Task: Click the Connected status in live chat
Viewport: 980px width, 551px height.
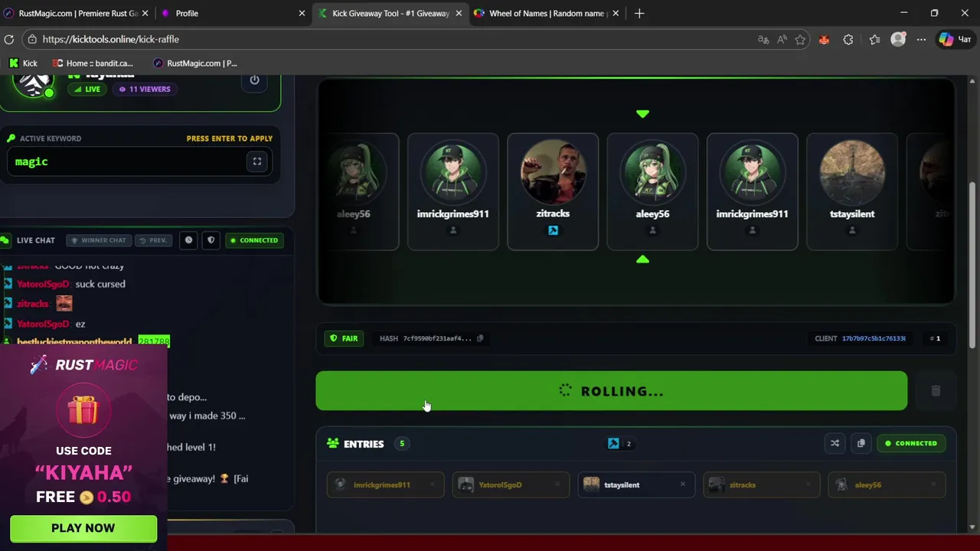Action: tap(254, 240)
